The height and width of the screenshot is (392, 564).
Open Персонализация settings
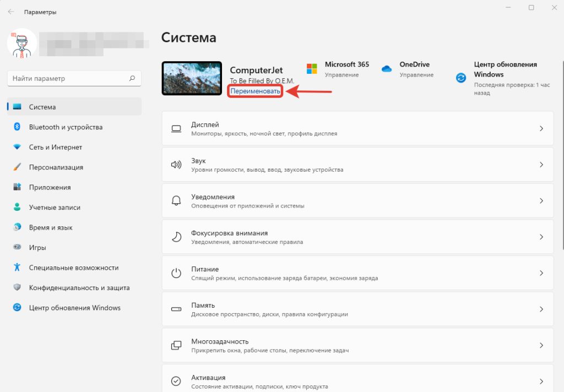(x=53, y=167)
